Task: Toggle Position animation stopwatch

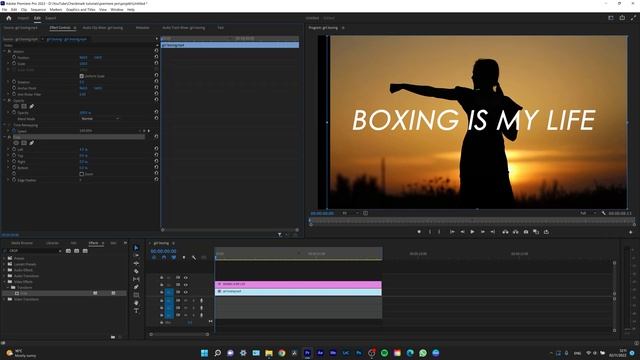Action: pos(14,57)
